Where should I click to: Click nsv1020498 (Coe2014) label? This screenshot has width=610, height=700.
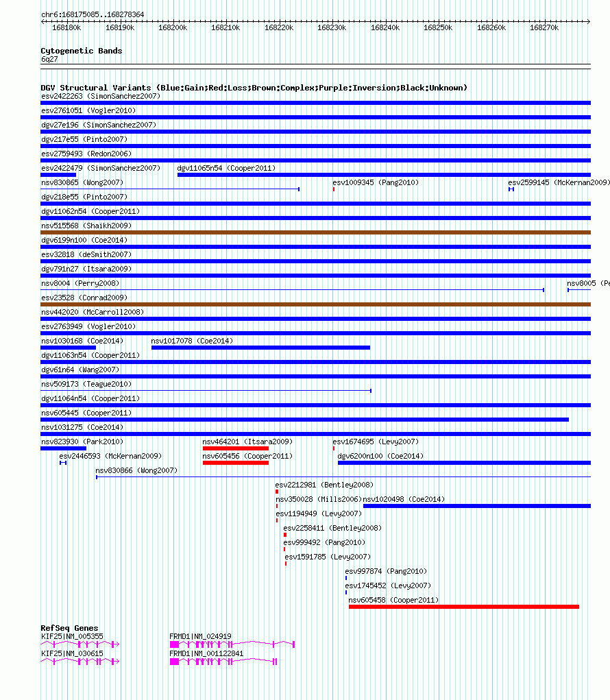point(404,499)
